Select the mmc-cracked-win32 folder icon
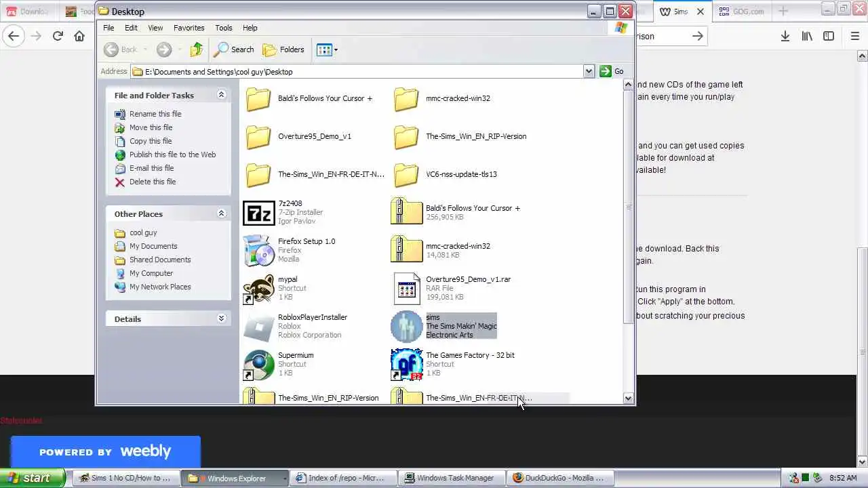This screenshot has height=488, width=868. pyautogui.click(x=406, y=99)
